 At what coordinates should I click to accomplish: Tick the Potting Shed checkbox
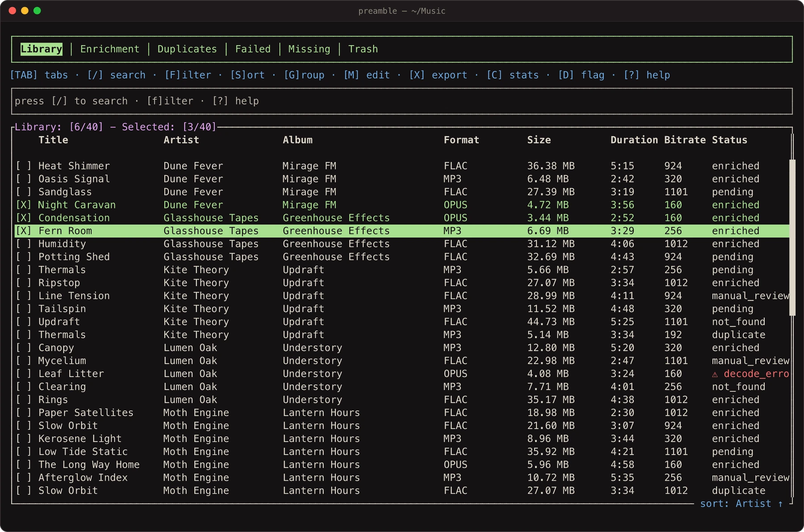coord(24,257)
